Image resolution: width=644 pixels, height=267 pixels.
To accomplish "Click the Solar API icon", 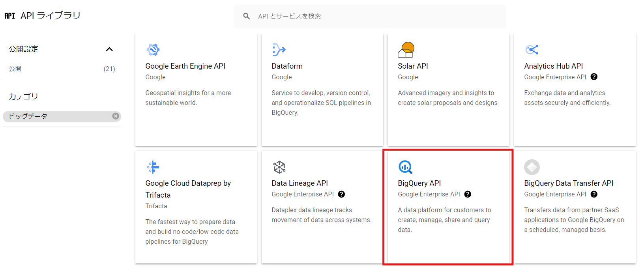I will point(406,50).
